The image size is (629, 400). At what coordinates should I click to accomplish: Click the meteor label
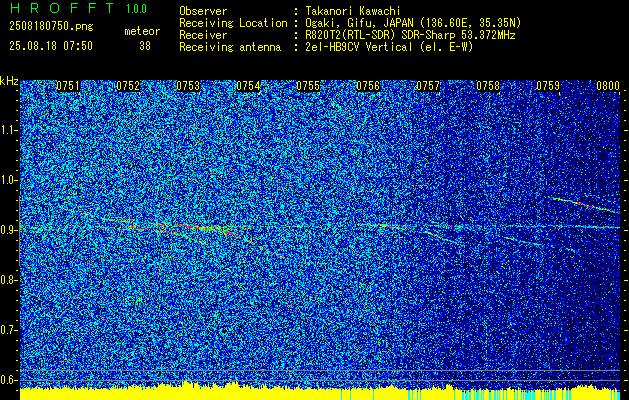coord(142,31)
